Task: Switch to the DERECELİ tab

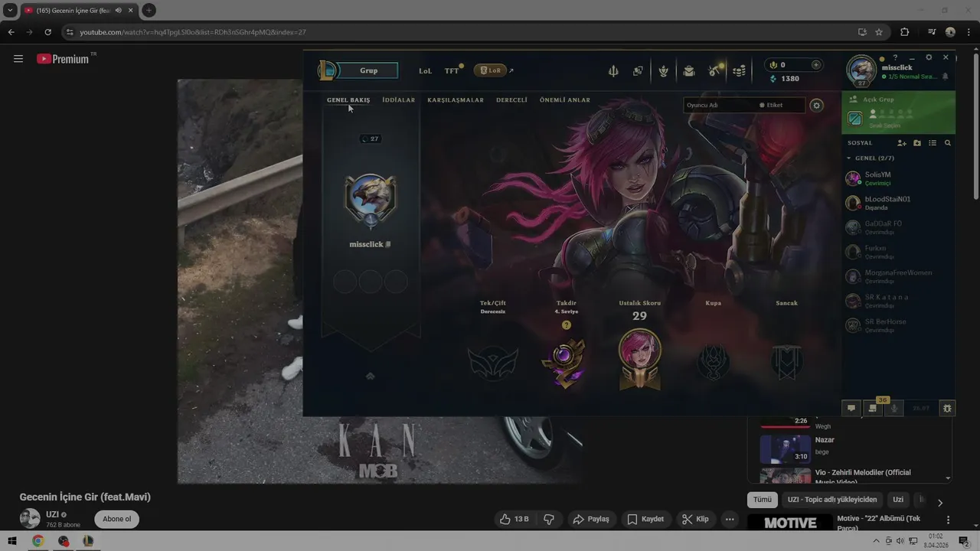Action: coord(511,100)
